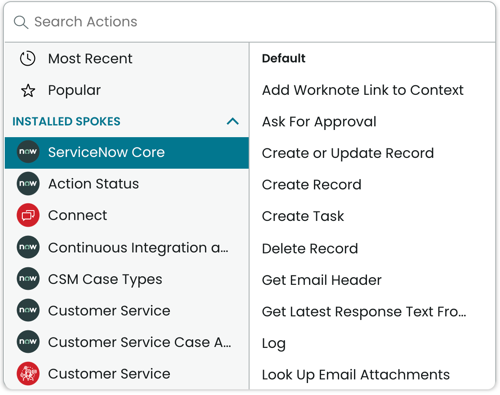This screenshot has width=500, height=395.
Task: Choose the Log action
Action: (274, 344)
